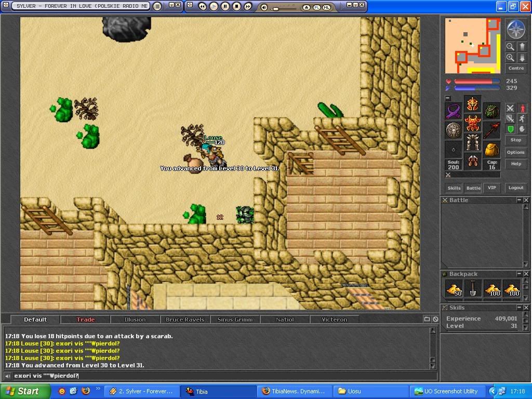Zoom in the minimap
Image resolution: width=532 pixels, height=399 pixels.
[x=510, y=58]
